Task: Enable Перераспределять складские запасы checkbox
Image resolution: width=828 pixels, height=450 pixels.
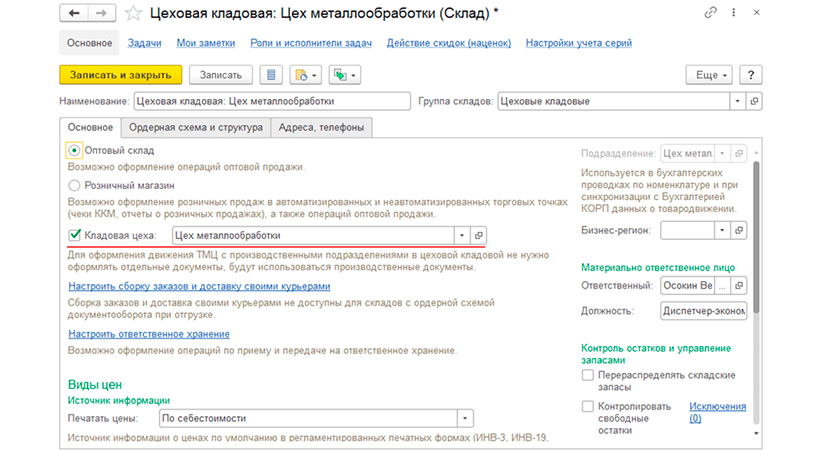Action: (x=587, y=375)
